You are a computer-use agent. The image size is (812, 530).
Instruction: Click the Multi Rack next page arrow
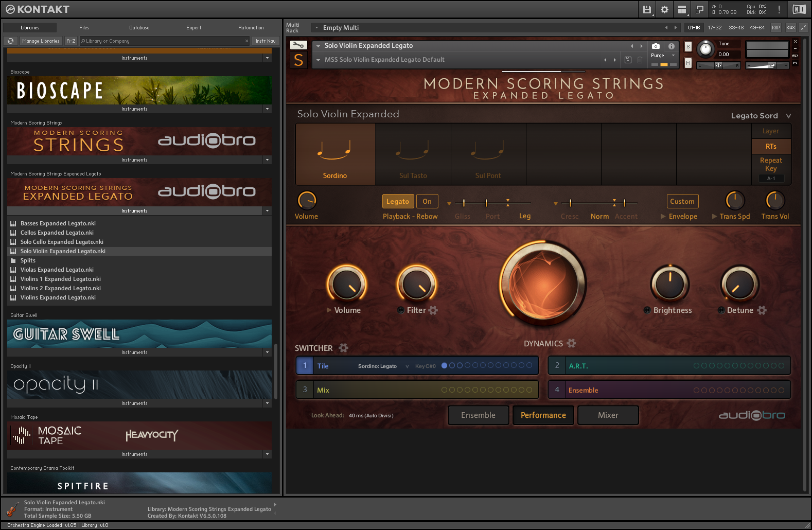click(x=676, y=28)
